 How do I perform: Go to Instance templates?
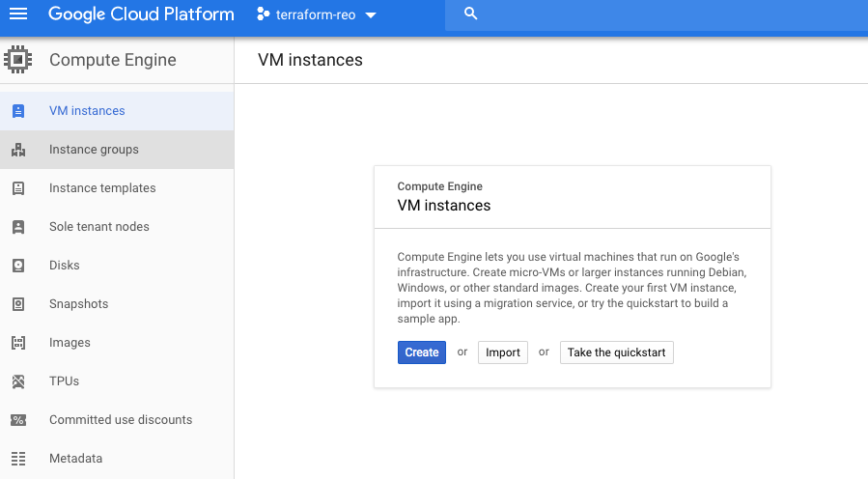[x=117, y=188]
